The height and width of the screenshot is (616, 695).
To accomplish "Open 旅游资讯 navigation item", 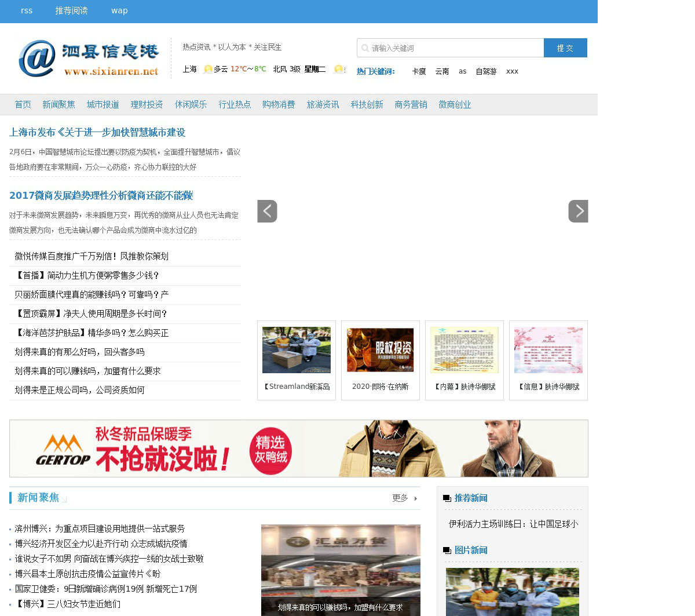I will click(x=323, y=104).
